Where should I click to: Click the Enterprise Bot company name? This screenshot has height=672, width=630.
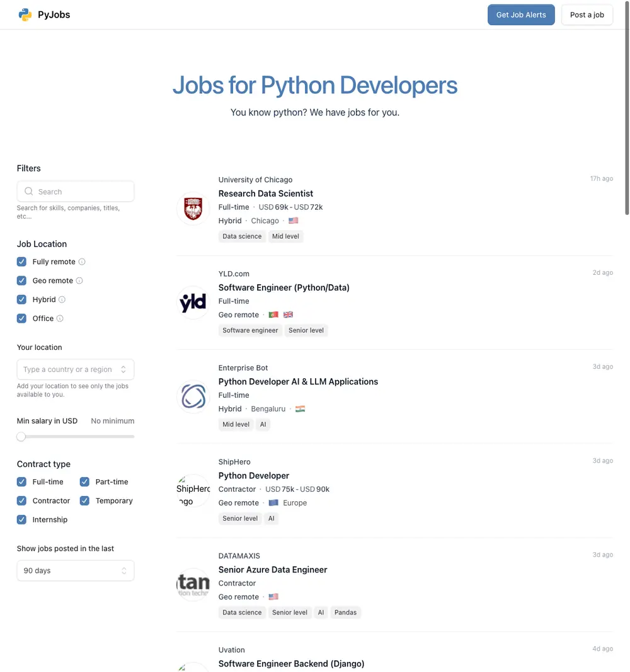click(x=243, y=368)
